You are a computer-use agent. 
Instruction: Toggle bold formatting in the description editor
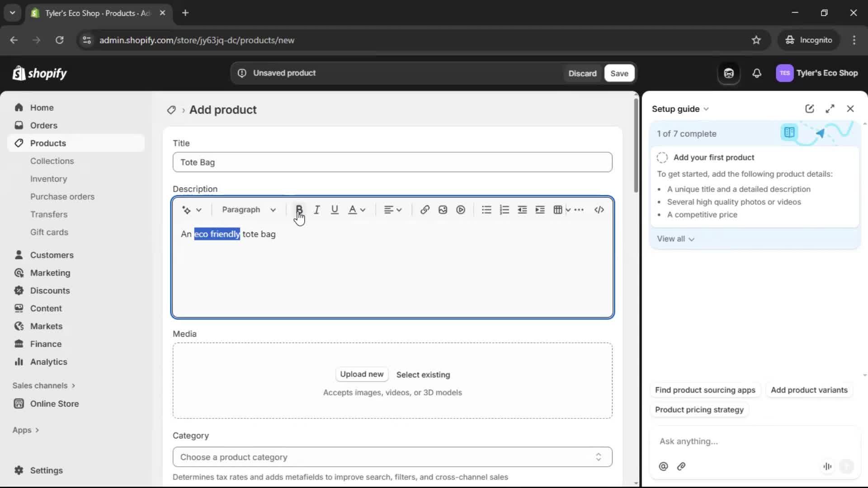pyautogui.click(x=299, y=210)
